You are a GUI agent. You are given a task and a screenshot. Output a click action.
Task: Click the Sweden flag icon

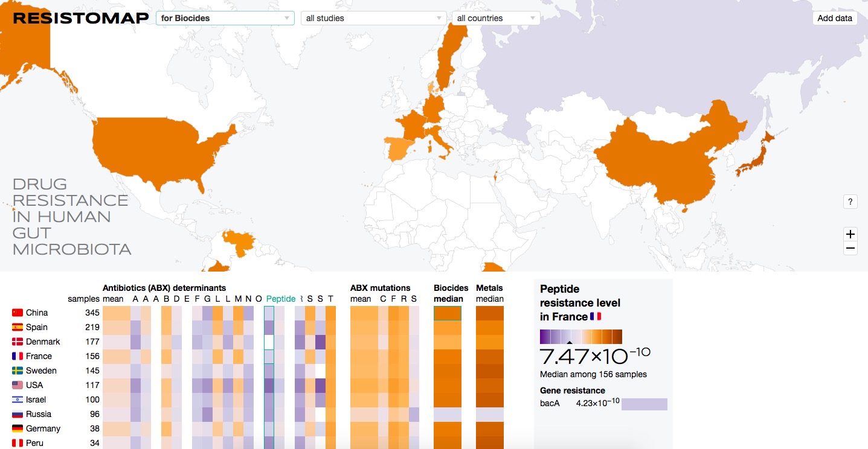coord(18,371)
